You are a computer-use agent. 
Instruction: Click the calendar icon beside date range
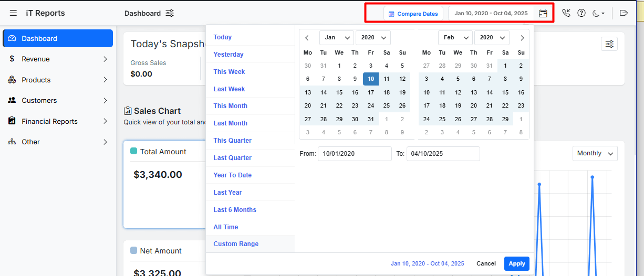click(x=543, y=14)
